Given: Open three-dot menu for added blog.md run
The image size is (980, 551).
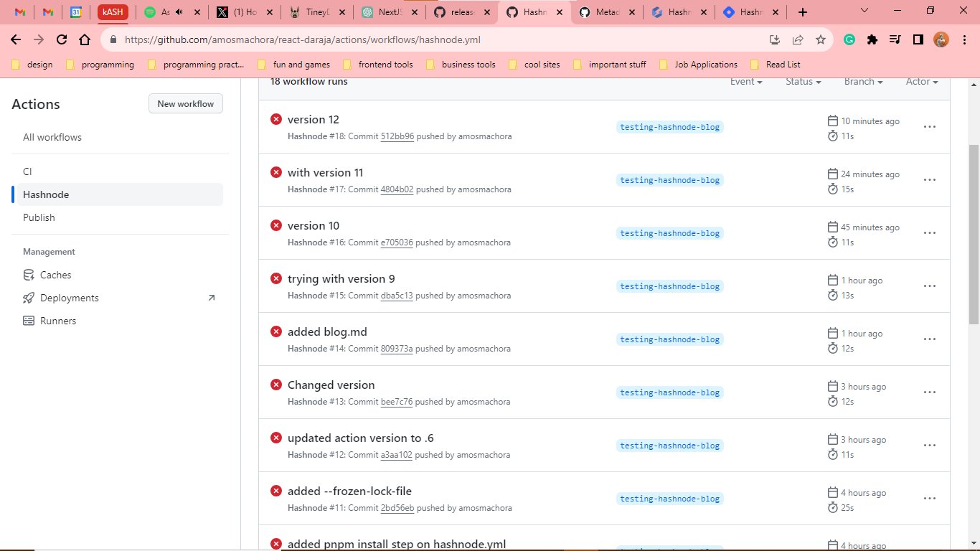Looking at the screenshot, I should (x=929, y=339).
